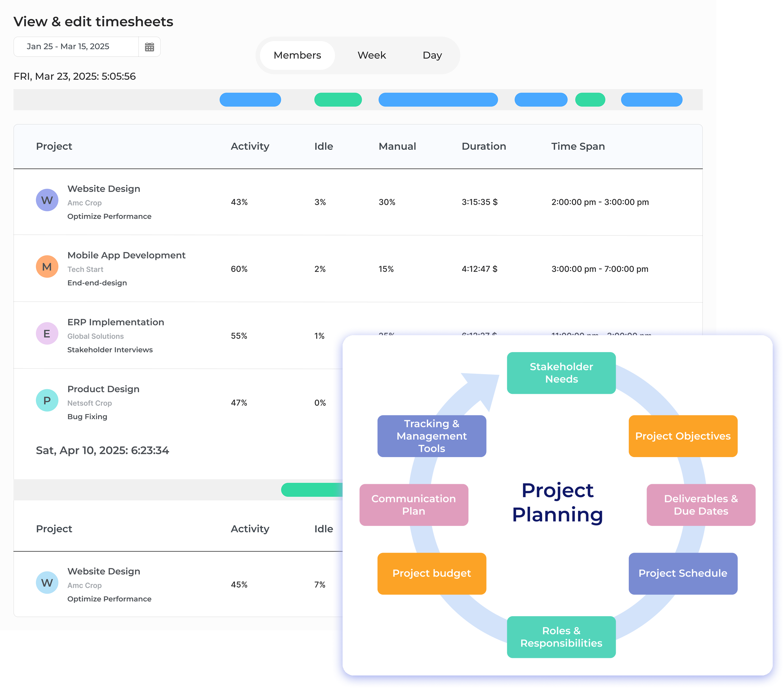Click the Activity header in the Apr 10 table
Image resolution: width=784 pixels, height=689 pixels.
tap(250, 529)
